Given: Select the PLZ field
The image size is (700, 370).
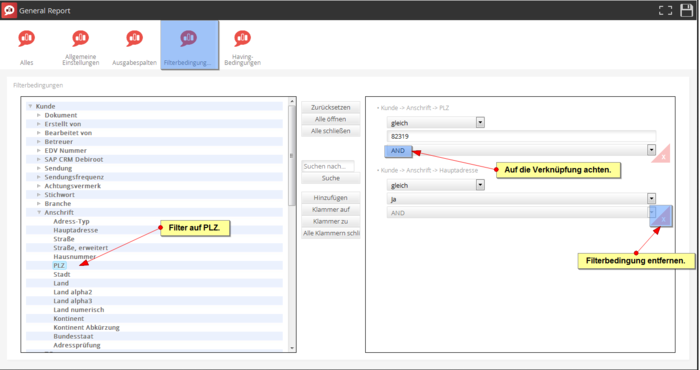Looking at the screenshot, I should pos(59,266).
